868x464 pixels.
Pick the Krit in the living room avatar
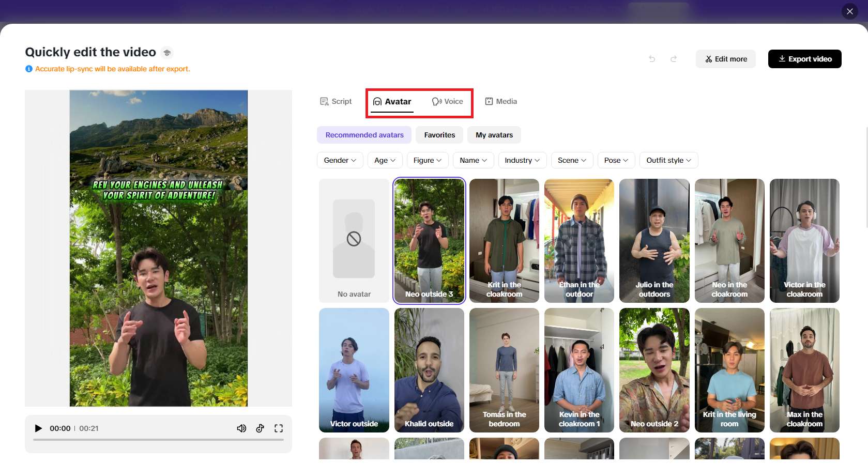pos(729,370)
